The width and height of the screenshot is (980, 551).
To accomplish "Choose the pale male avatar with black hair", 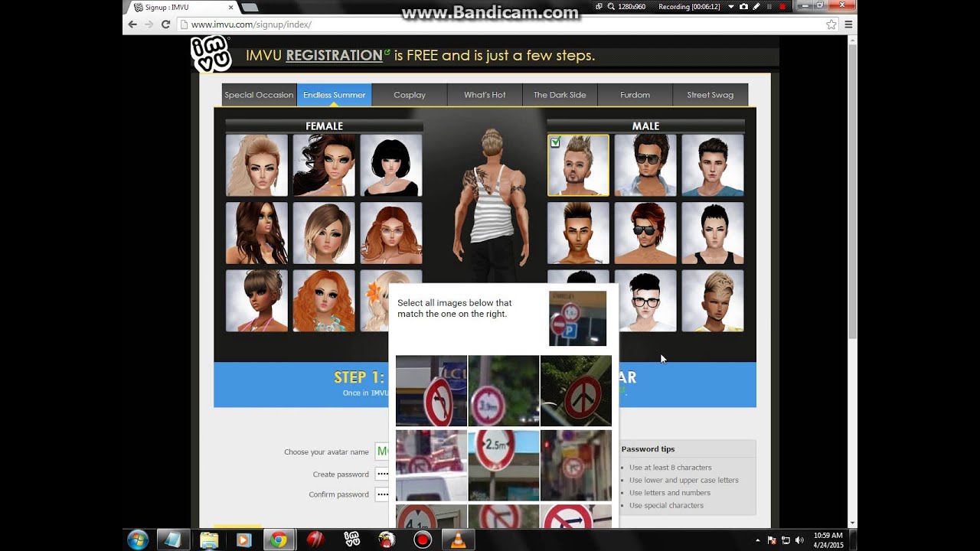I will point(713,233).
